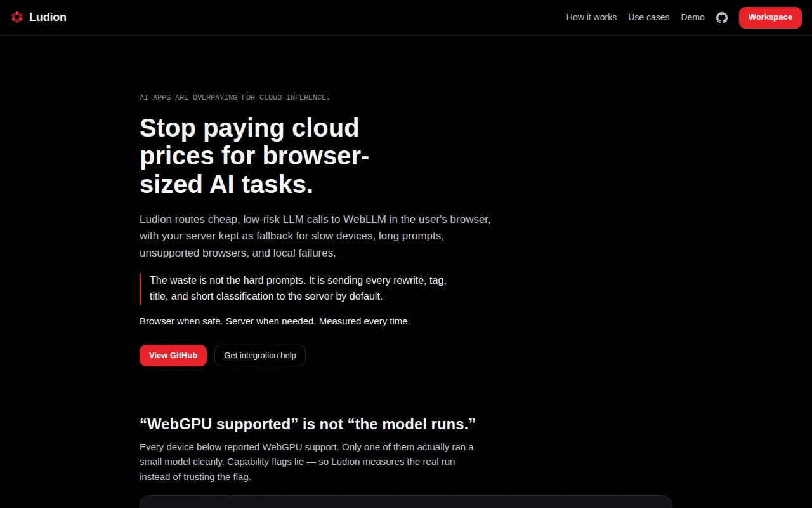Click the heading '"WebGPU supported" is not "the model runs."'
The image size is (812, 508).
coord(308,424)
